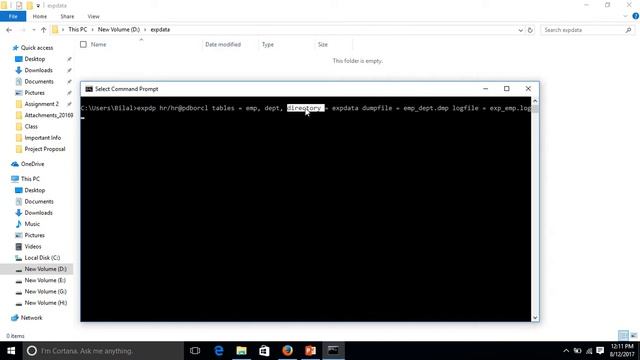The width and height of the screenshot is (640, 360).
Task: Open pinned Desktop under Quick access
Action: click(35, 59)
